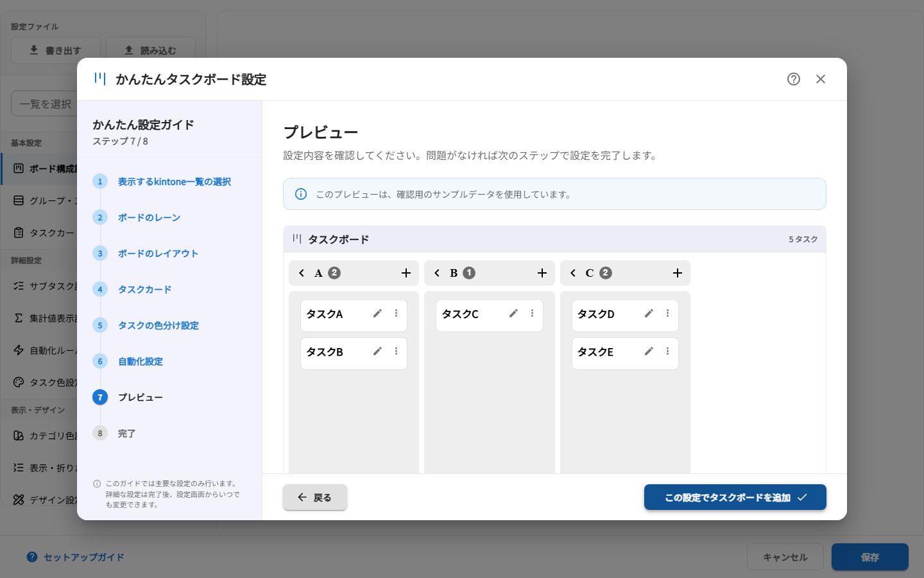The height and width of the screenshot is (578, 924).
Task: Click the info icon in preview notice
Action: point(301,194)
